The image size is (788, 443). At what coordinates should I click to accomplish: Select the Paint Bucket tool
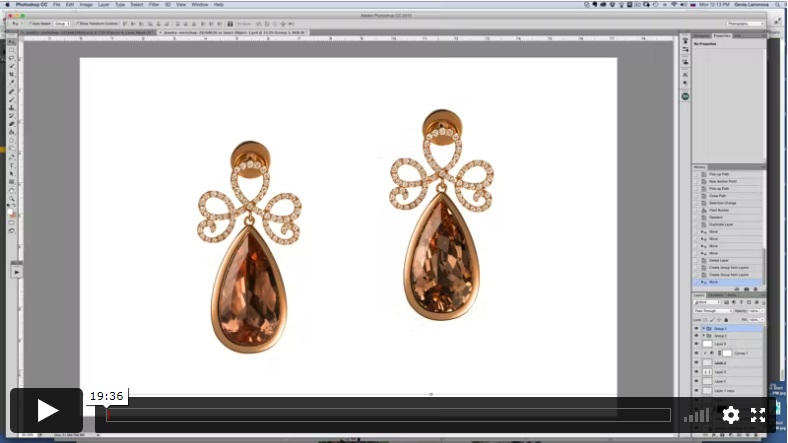pyautogui.click(x=12, y=132)
